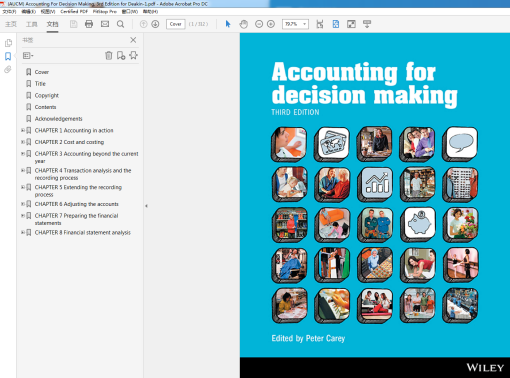
Task: Expand CHAPTER 6 Adjusting the accounts
Action: tap(23, 204)
